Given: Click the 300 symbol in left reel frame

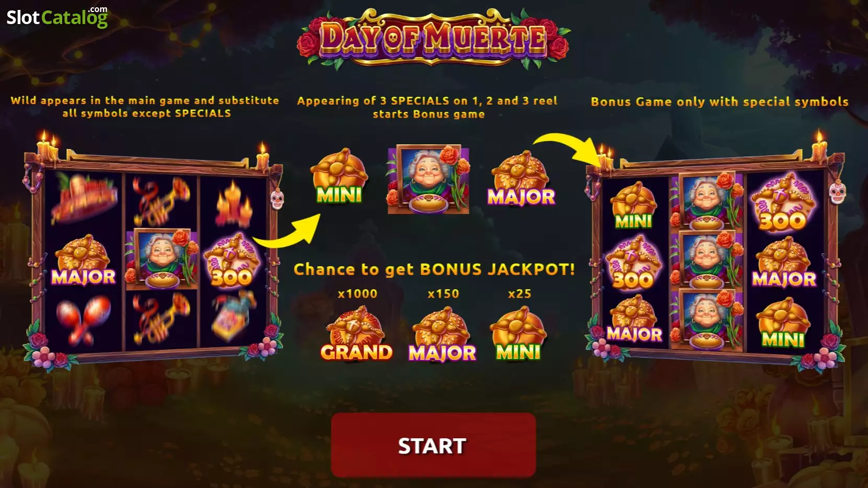Looking at the screenshot, I should [232, 260].
